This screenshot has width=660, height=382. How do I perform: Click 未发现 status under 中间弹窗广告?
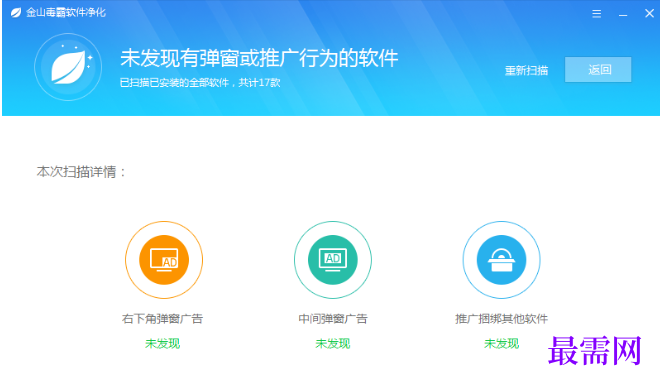pyautogui.click(x=333, y=344)
